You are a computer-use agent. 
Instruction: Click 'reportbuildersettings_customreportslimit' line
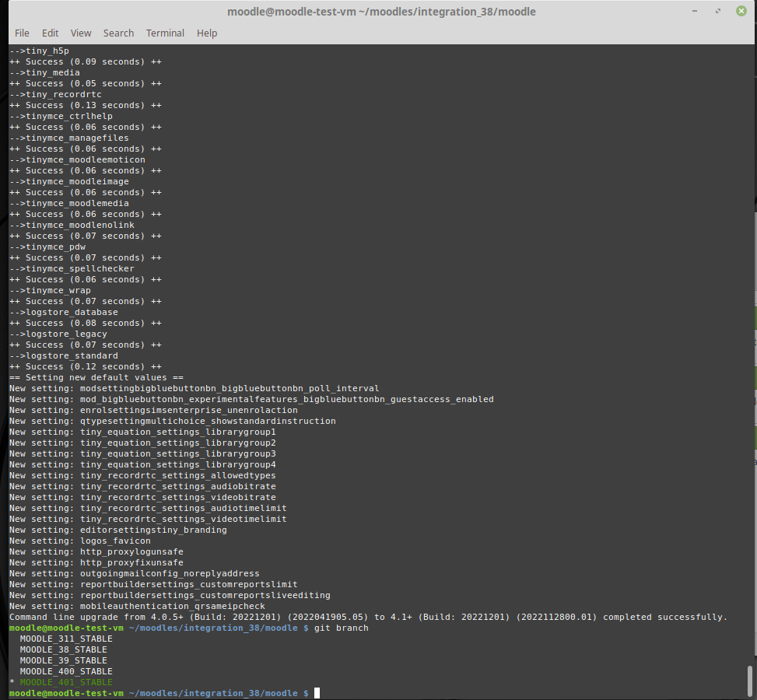coord(153,585)
